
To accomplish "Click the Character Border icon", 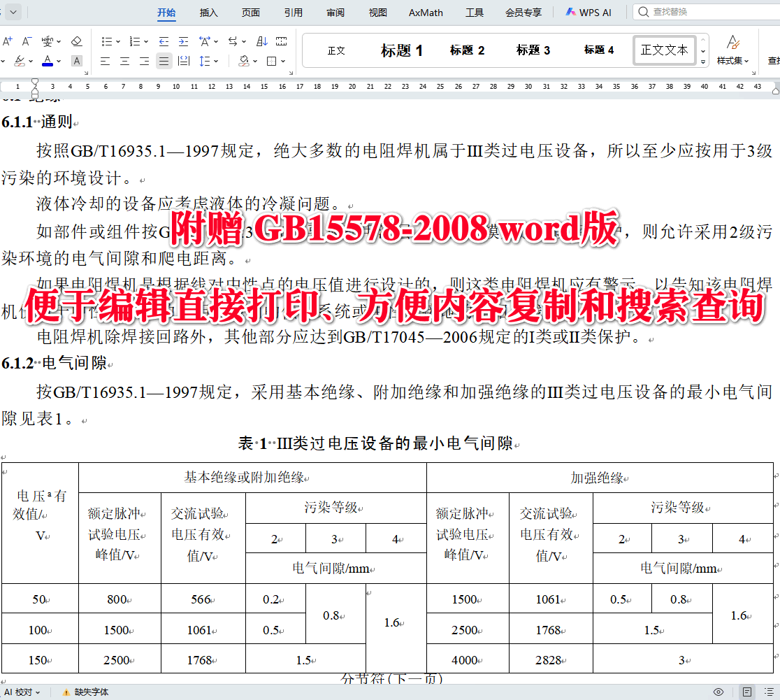I will [x=76, y=61].
